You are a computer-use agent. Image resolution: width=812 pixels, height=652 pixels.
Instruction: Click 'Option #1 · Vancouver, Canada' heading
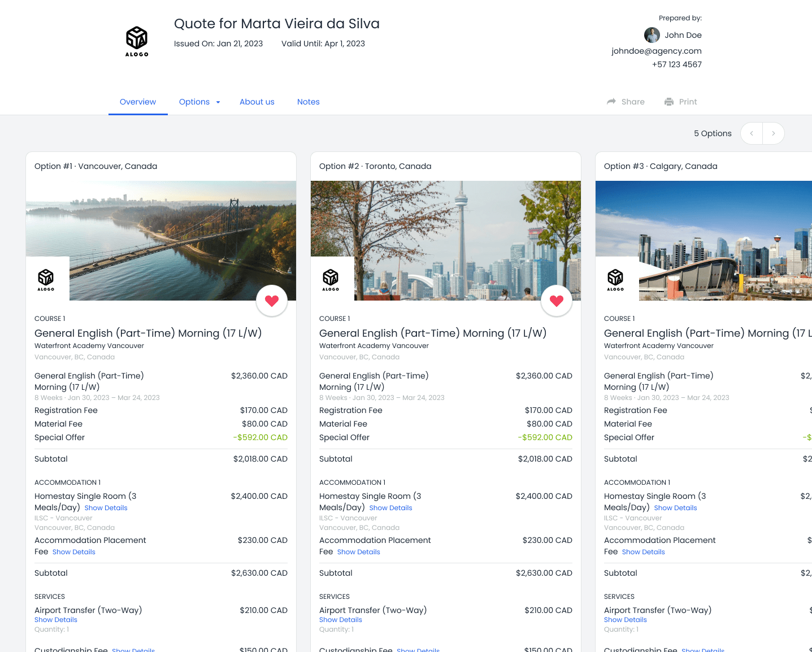96,166
